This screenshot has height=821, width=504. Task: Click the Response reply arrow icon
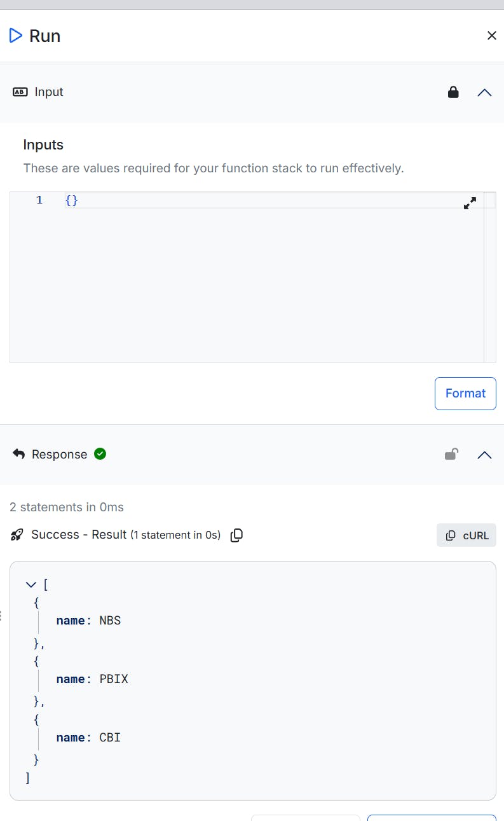coord(19,454)
